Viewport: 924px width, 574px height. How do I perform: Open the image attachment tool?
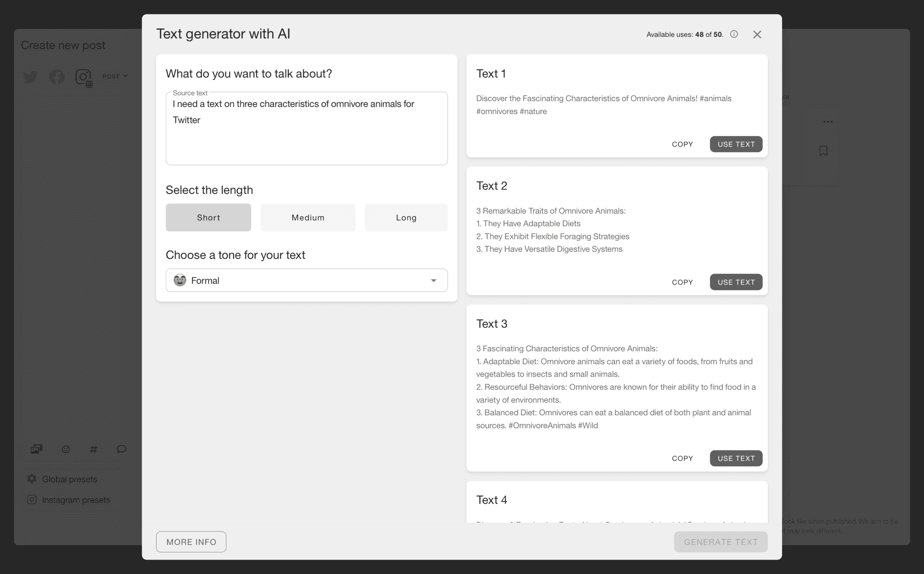[37, 449]
